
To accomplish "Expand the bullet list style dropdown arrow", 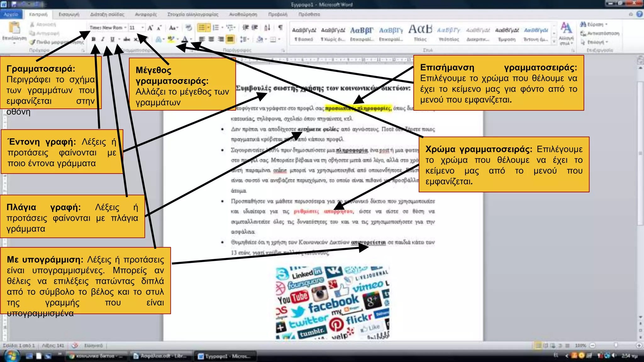I will (x=208, y=28).
